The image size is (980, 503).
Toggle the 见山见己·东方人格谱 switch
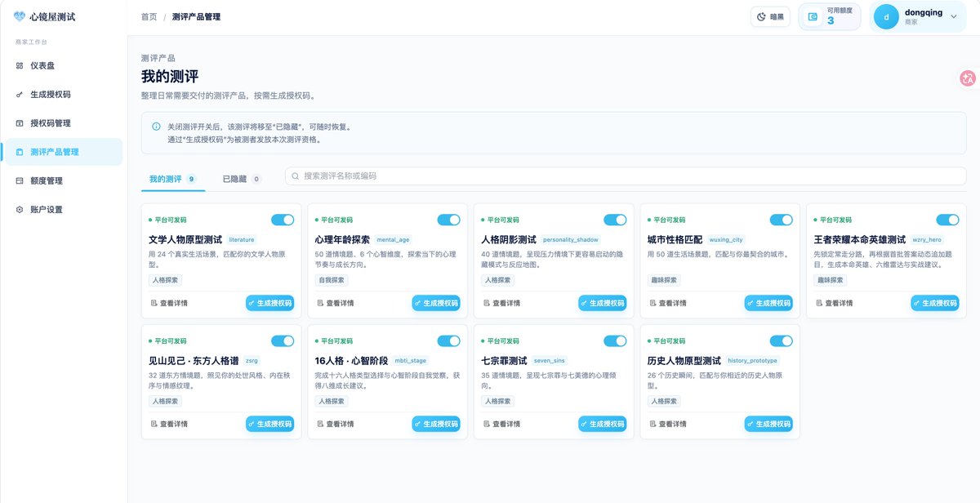click(283, 341)
